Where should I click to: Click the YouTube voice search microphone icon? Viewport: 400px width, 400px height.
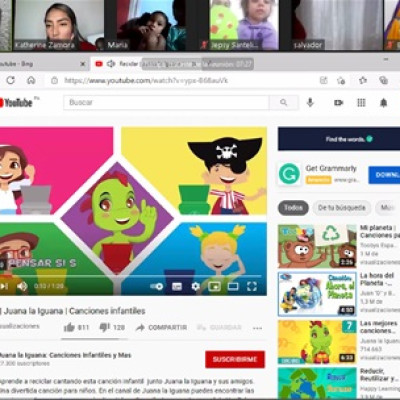pos(310,103)
